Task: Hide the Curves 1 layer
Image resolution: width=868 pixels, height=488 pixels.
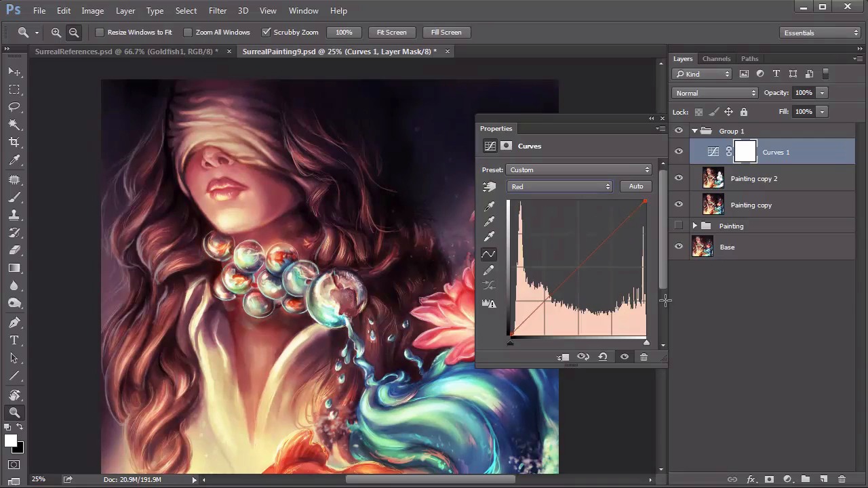Action: point(679,152)
